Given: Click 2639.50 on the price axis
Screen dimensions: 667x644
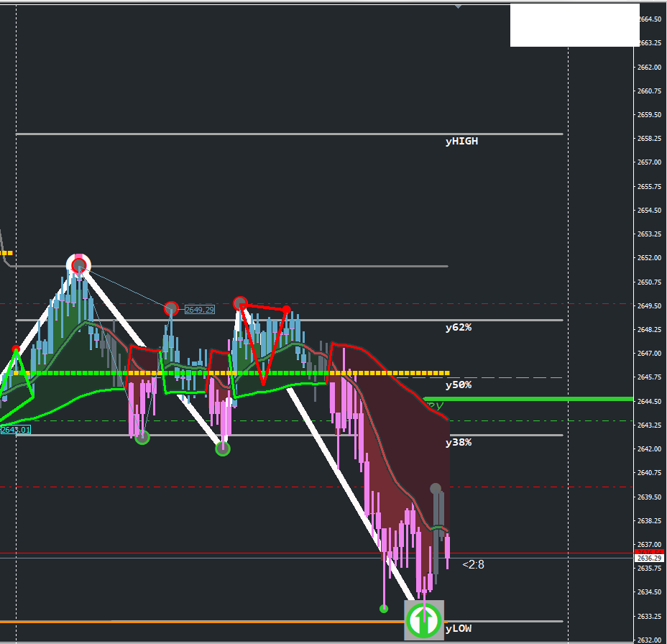Looking at the screenshot, I should pyautogui.click(x=650, y=497).
